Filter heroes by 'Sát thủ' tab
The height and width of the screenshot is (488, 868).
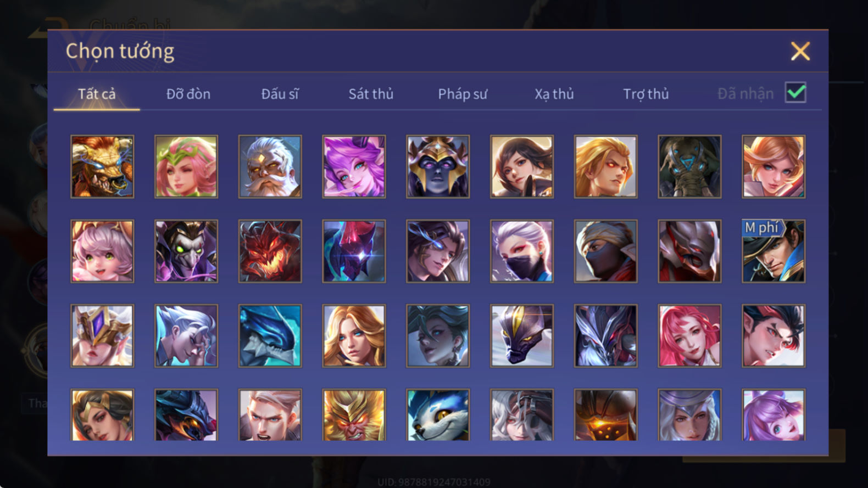coord(371,94)
